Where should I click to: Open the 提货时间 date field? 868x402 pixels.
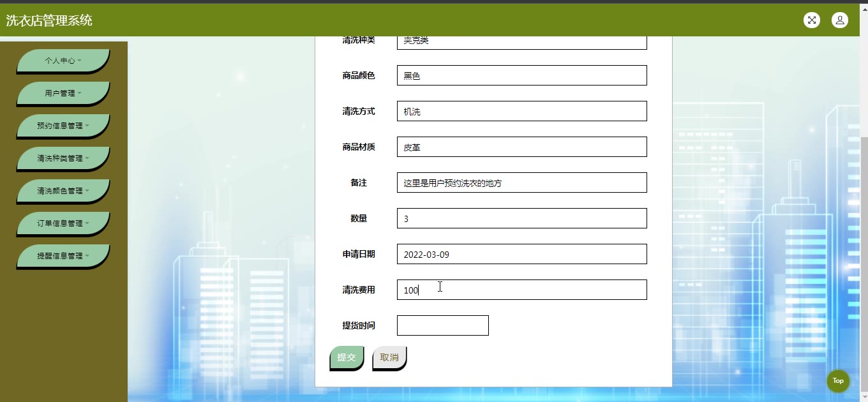[443, 325]
